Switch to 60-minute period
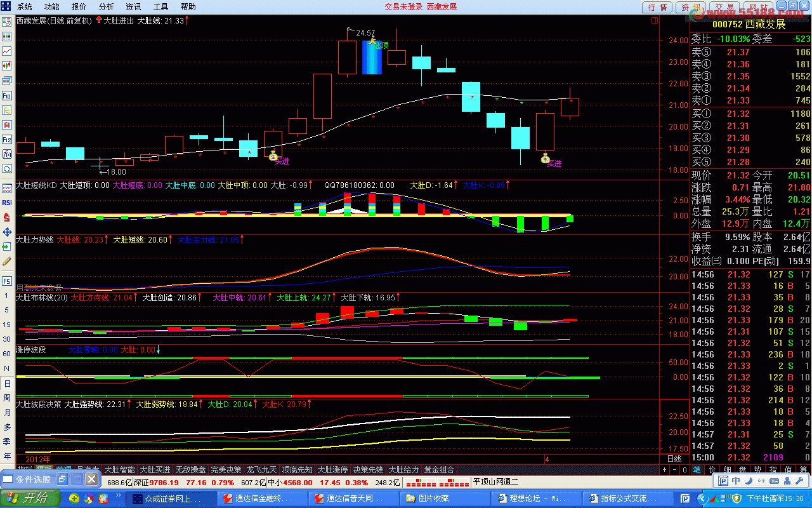The width and height of the screenshot is (812, 508). coord(7,354)
